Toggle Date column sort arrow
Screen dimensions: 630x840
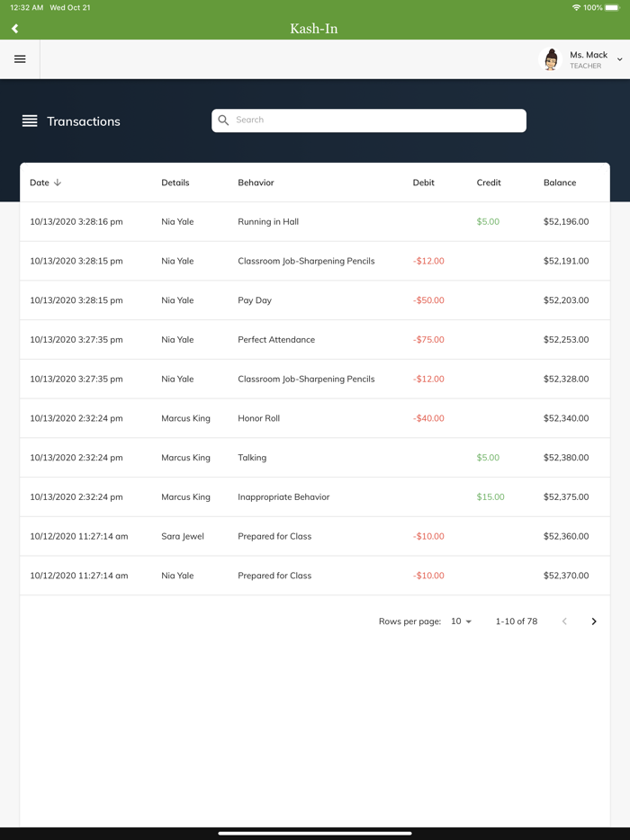click(58, 183)
